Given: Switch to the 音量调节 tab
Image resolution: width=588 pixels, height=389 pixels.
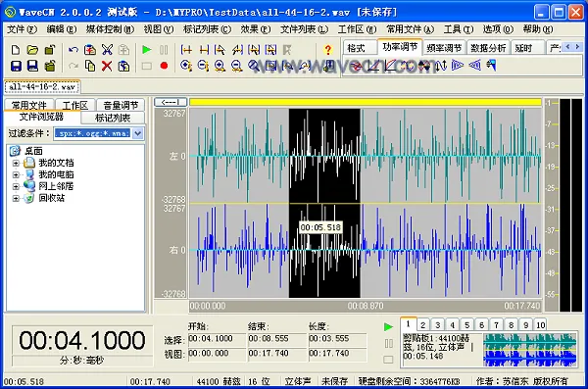Looking at the screenshot, I should tap(121, 105).
